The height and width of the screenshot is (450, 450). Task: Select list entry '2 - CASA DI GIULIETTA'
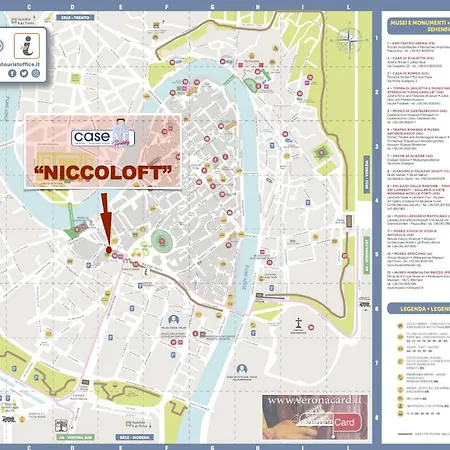coord(410,58)
